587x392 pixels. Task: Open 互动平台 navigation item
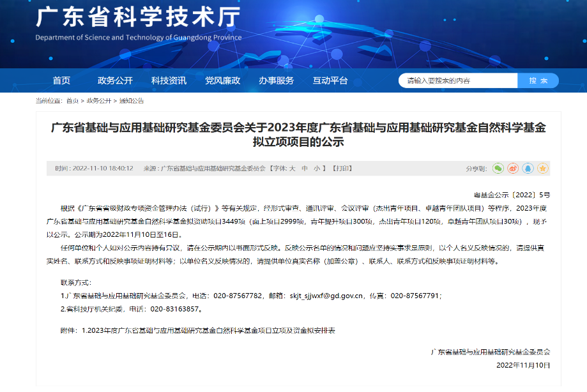point(330,80)
